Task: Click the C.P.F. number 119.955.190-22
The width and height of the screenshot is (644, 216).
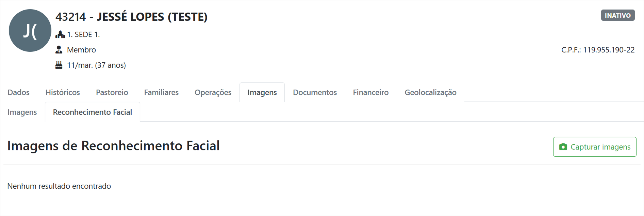Action: (x=609, y=50)
